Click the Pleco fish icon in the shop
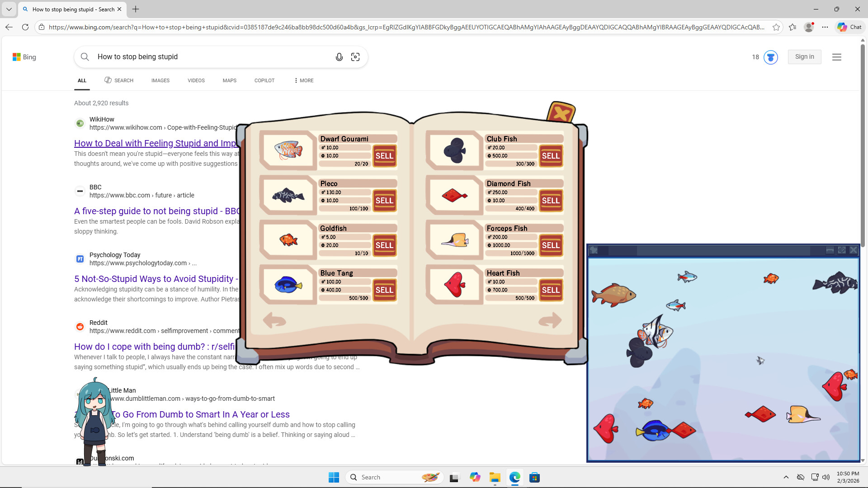868x488 pixels. (288, 195)
